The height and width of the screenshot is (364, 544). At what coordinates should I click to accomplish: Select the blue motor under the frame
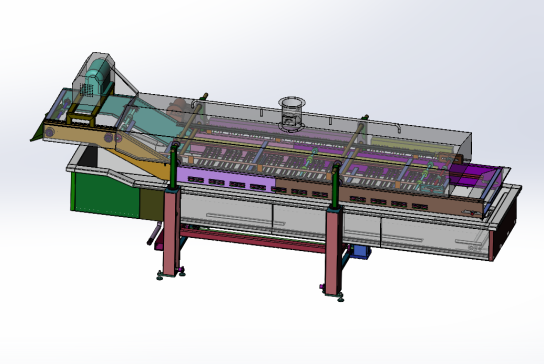pos(360,252)
